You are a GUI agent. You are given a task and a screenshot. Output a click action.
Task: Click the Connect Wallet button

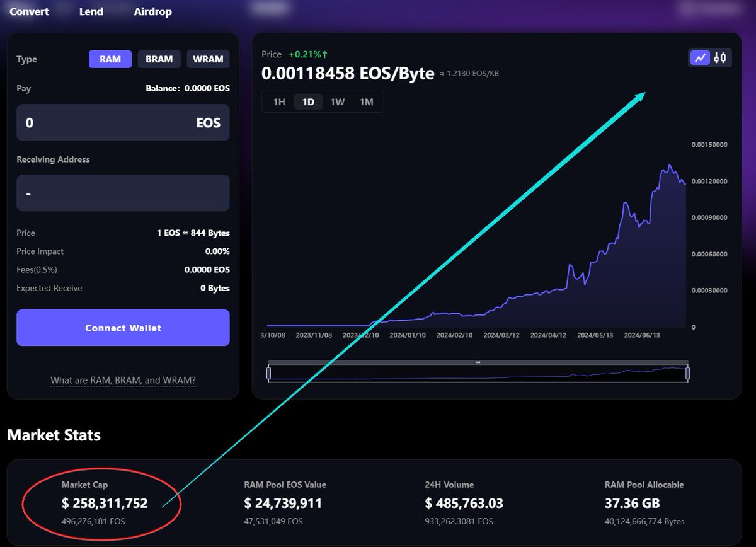coord(123,328)
